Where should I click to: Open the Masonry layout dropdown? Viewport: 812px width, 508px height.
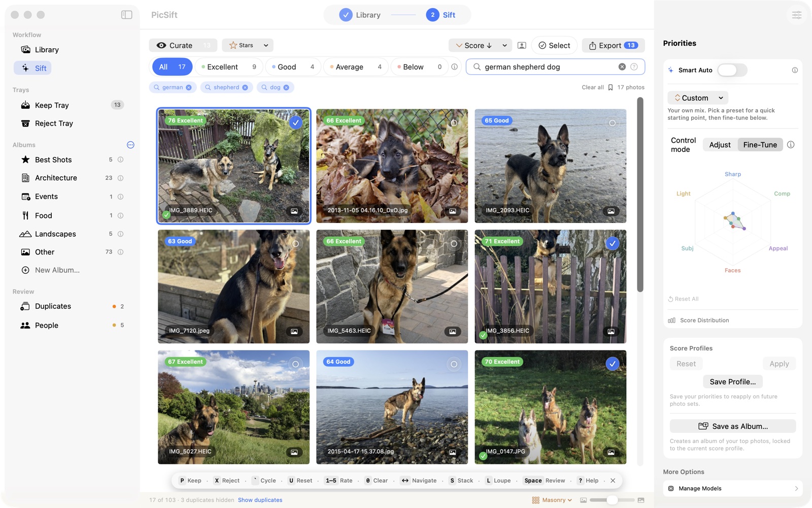click(x=552, y=500)
